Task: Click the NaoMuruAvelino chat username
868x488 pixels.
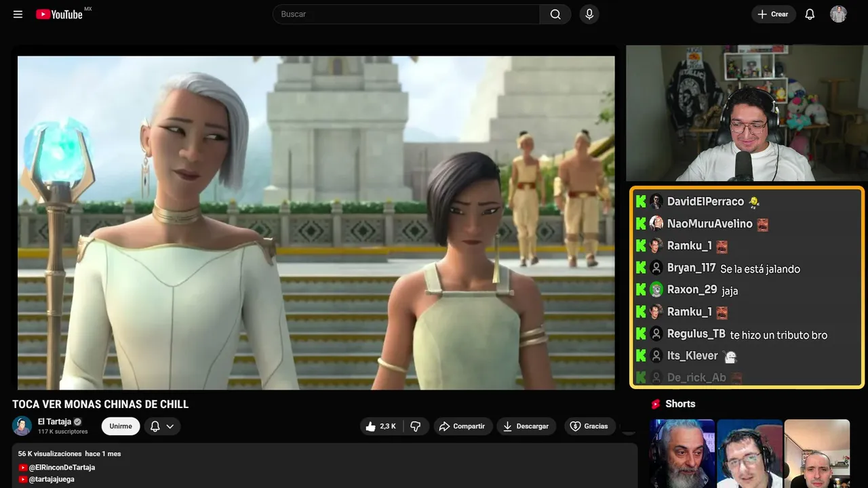Action: tap(710, 224)
